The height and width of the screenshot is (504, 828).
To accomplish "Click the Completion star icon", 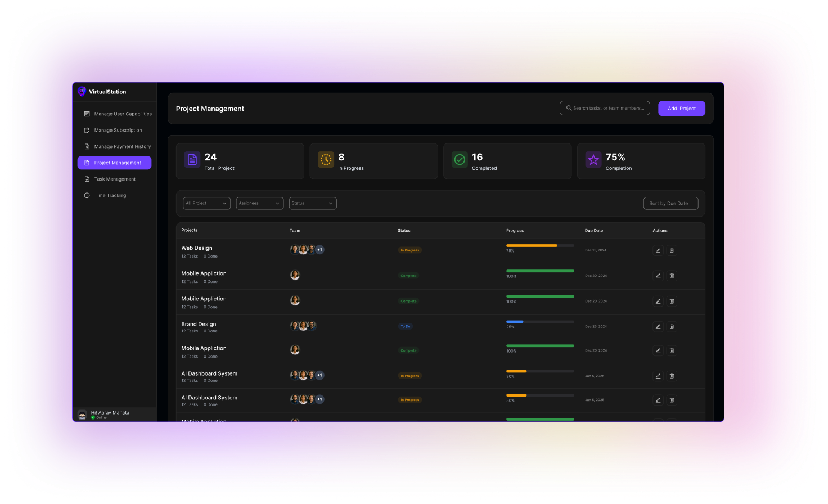I will (x=593, y=160).
